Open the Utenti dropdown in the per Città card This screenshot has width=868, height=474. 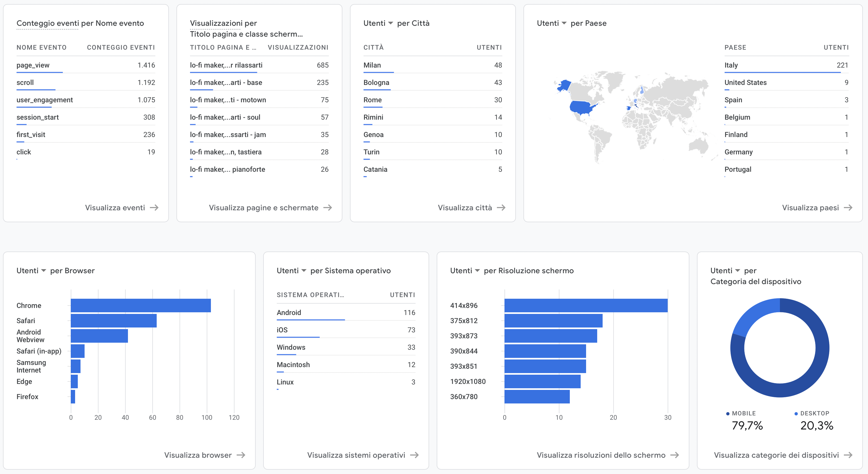(x=378, y=23)
